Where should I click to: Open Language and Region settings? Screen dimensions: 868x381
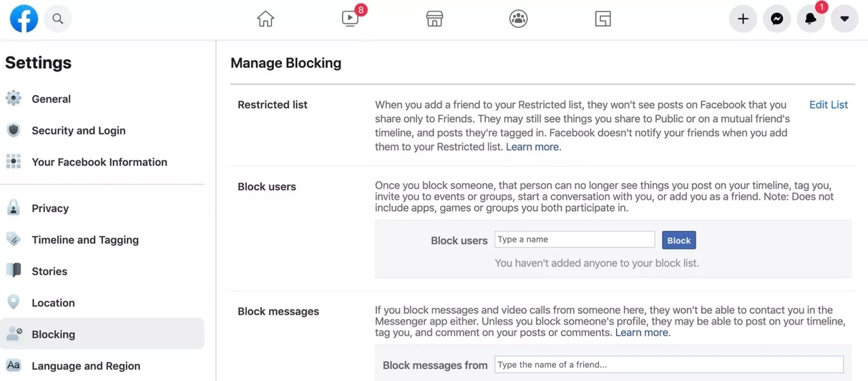pos(86,366)
